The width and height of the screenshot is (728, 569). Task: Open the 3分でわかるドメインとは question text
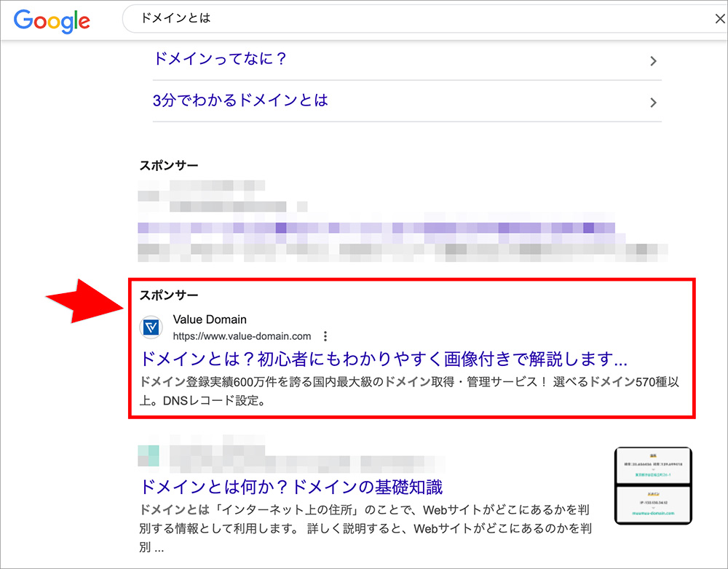click(x=240, y=100)
